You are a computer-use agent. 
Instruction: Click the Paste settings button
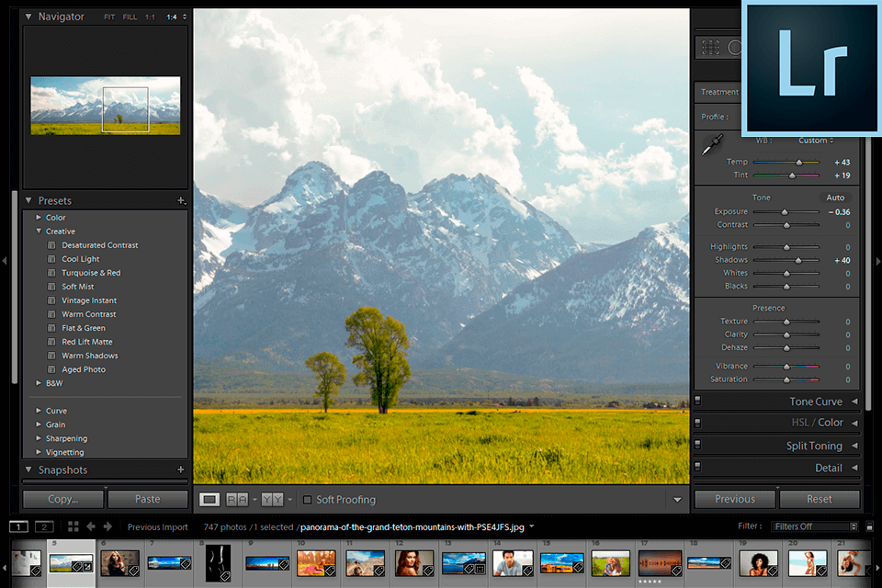147,499
